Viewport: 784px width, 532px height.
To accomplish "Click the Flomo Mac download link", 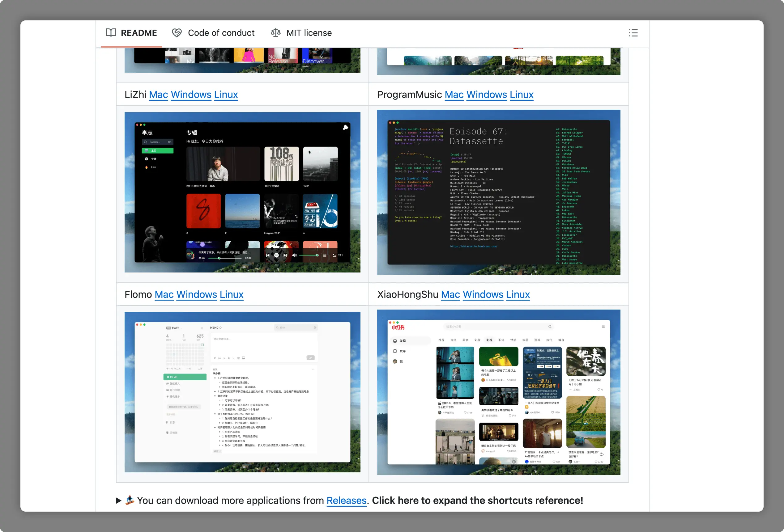I will [164, 295].
